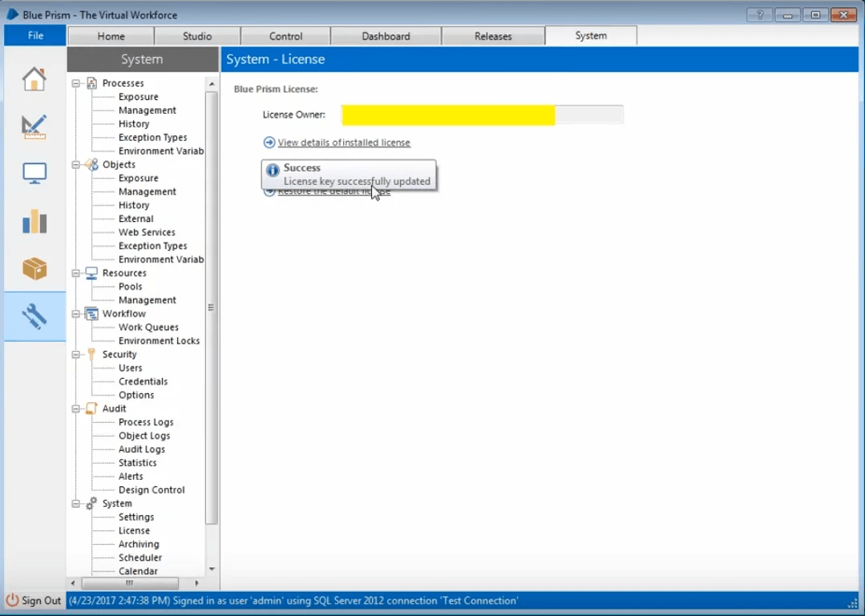Click the License Owner field
The image size is (865, 616).
pyautogui.click(x=482, y=115)
